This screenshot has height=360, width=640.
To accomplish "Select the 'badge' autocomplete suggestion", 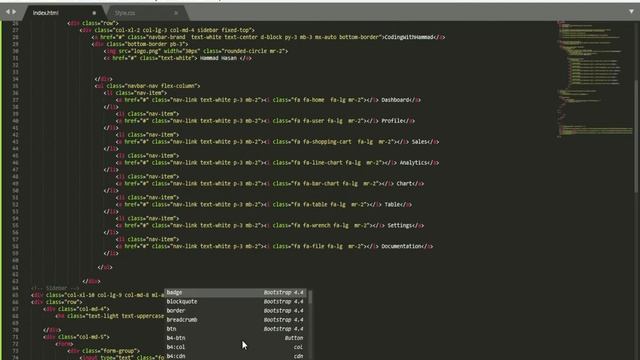I will 236,293.
